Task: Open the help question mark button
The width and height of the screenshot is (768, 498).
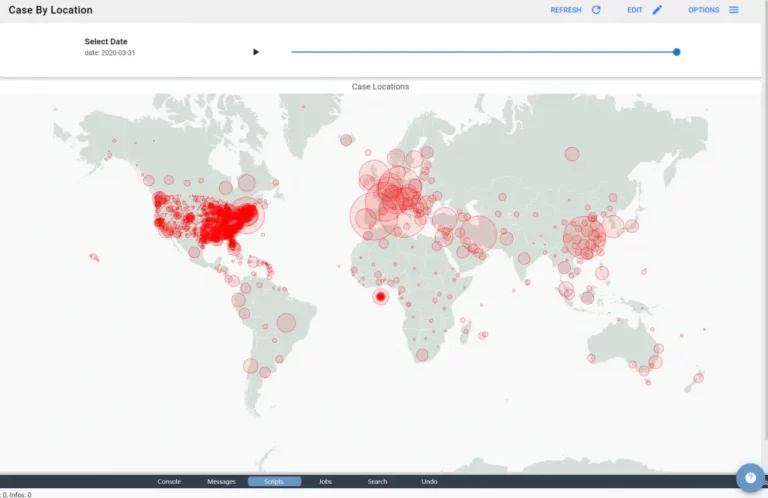Action: click(x=750, y=477)
